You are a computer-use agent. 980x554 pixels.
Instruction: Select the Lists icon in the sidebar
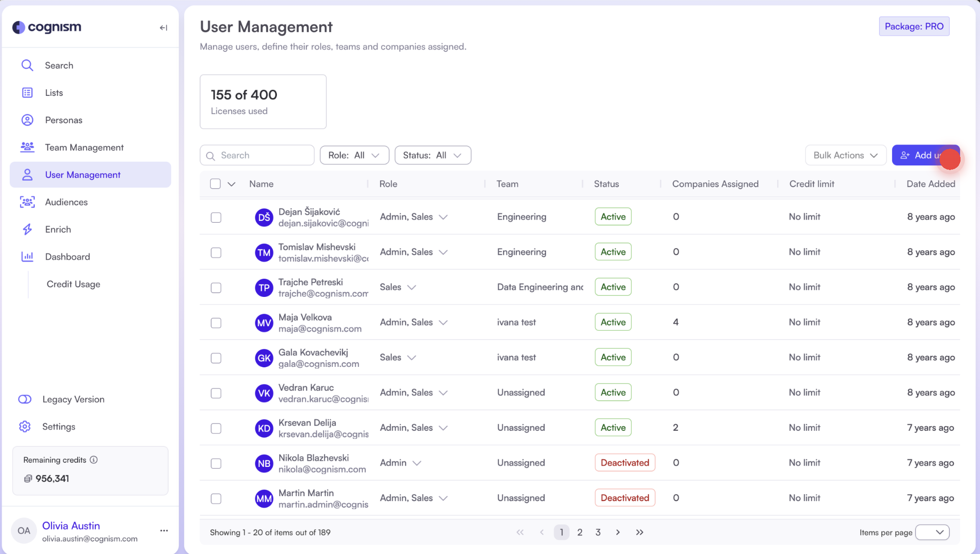click(27, 92)
